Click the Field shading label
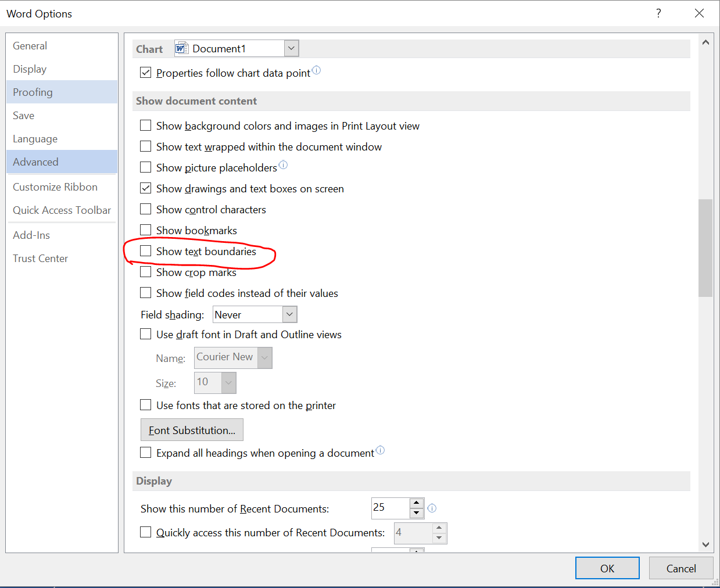Image resolution: width=720 pixels, height=588 pixels. coord(172,315)
